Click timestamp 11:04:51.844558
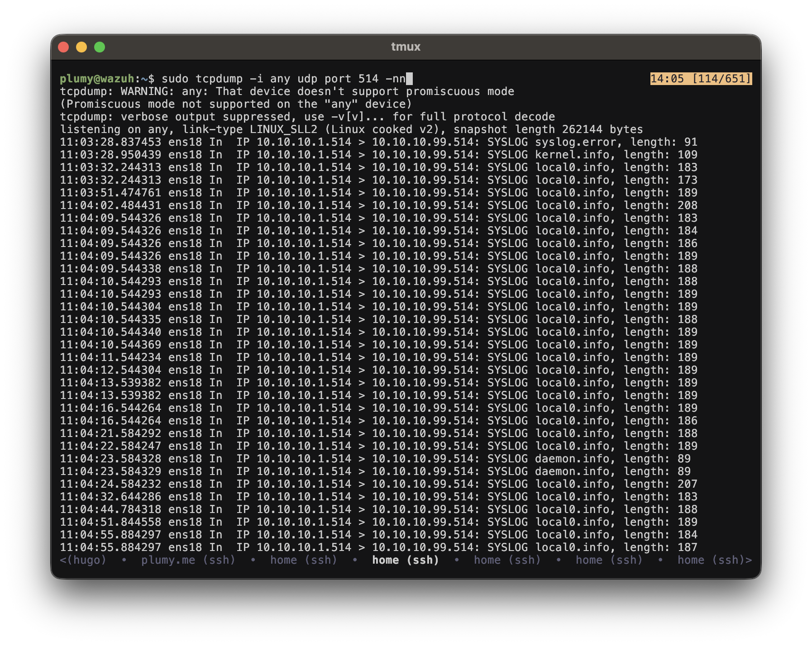 click(110, 522)
